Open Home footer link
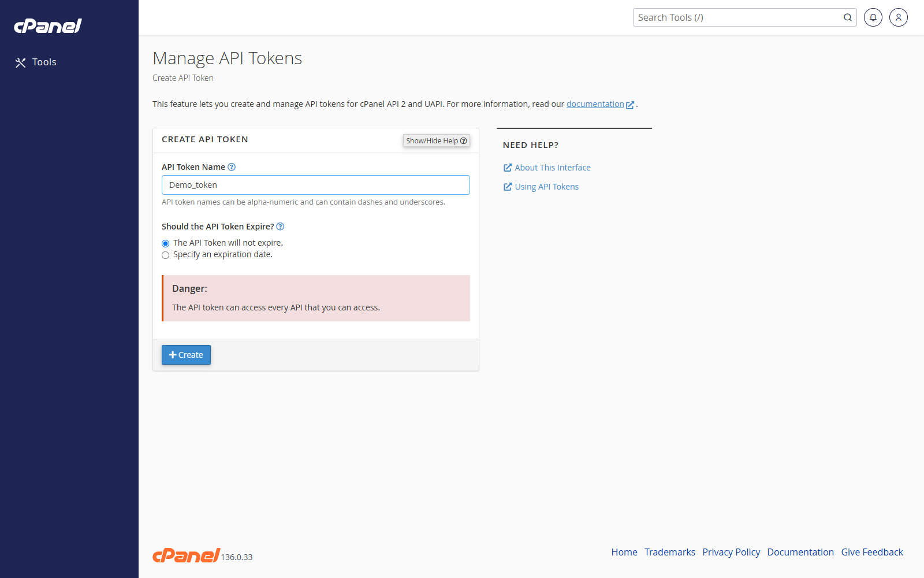This screenshot has width=924, height=578. (624, 552)
